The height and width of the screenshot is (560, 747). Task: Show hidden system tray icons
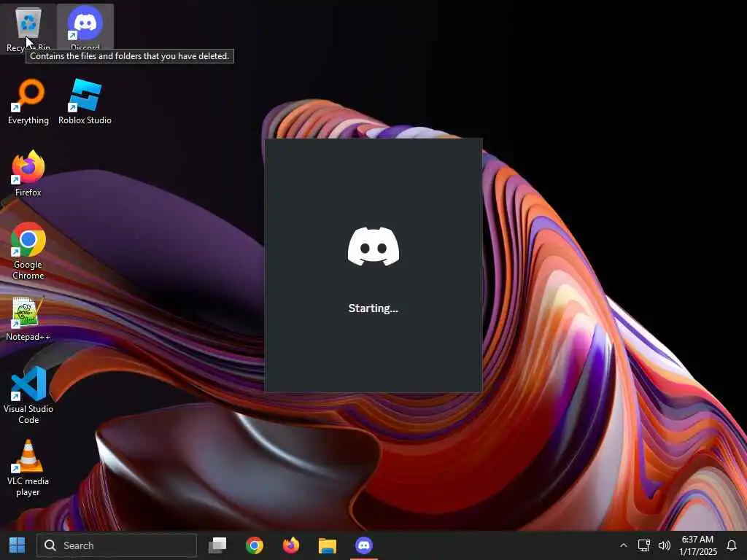(623, 545)
